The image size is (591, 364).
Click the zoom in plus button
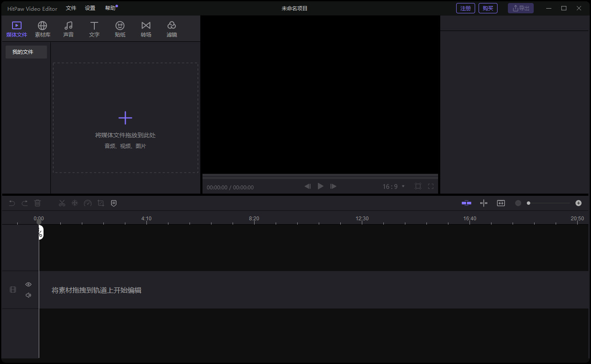[579, 203]
